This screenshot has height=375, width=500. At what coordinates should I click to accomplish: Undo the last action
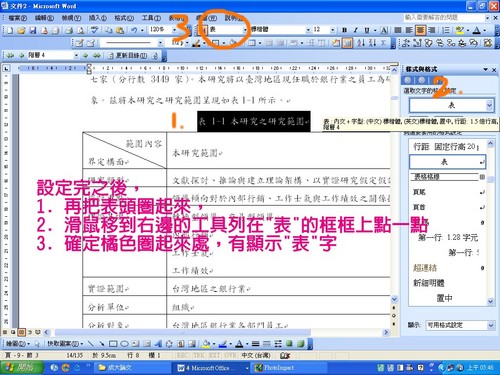tap(134, 30)
